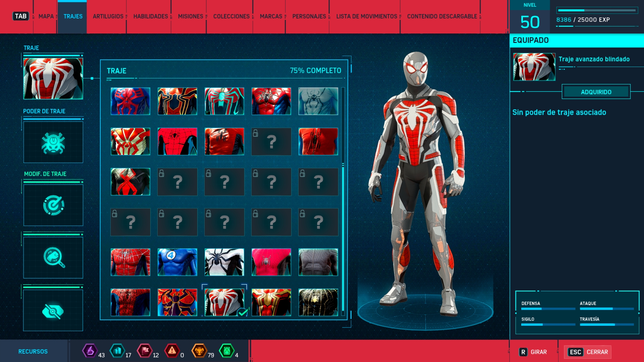Click the locked suit in second row
The image size is (644, 362).
pyautogui.click(x=271, y=141)
